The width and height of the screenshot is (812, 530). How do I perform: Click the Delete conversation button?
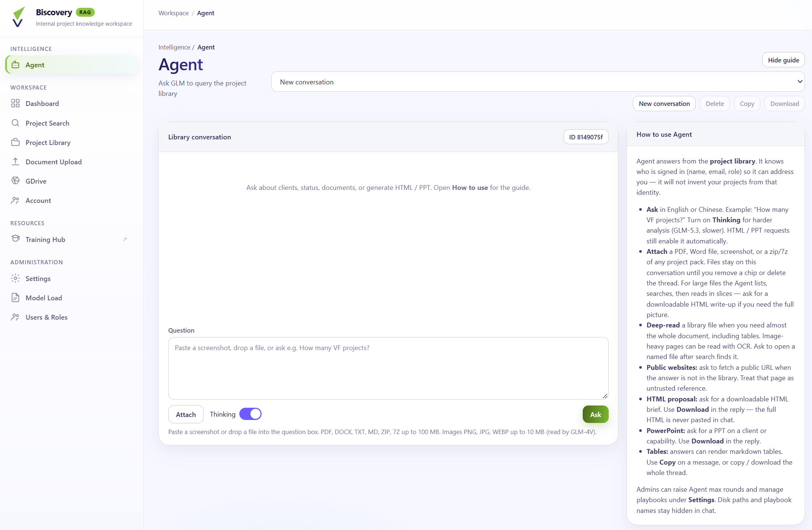pos(715,104)
